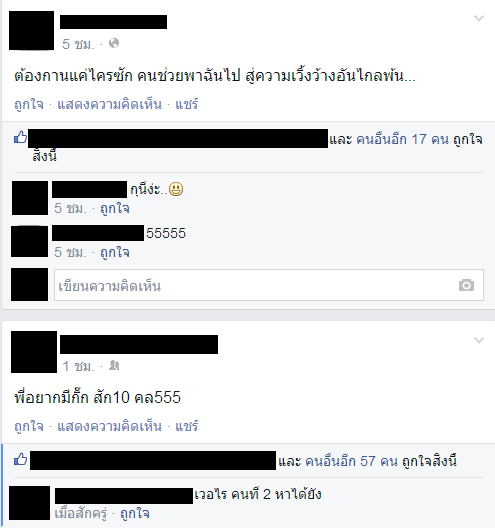495x528 pixels.
Task: Click แชร์ under the first post
Action: pos(187,104)
